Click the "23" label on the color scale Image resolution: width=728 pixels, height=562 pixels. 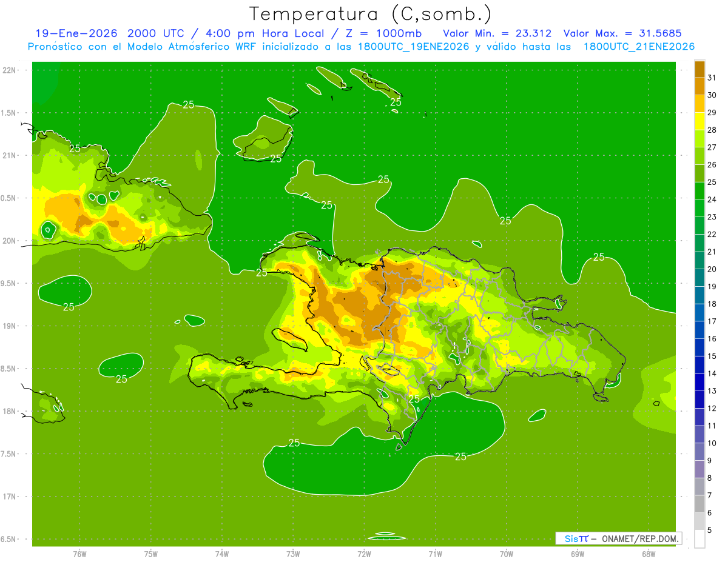(712, 216)
